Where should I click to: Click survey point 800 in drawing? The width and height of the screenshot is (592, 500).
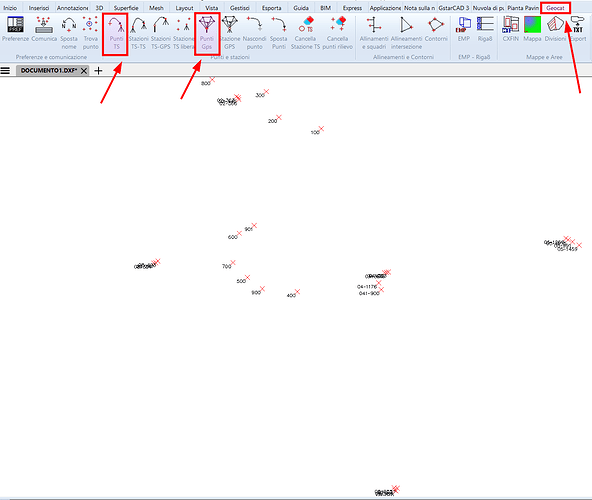[212, 80]
